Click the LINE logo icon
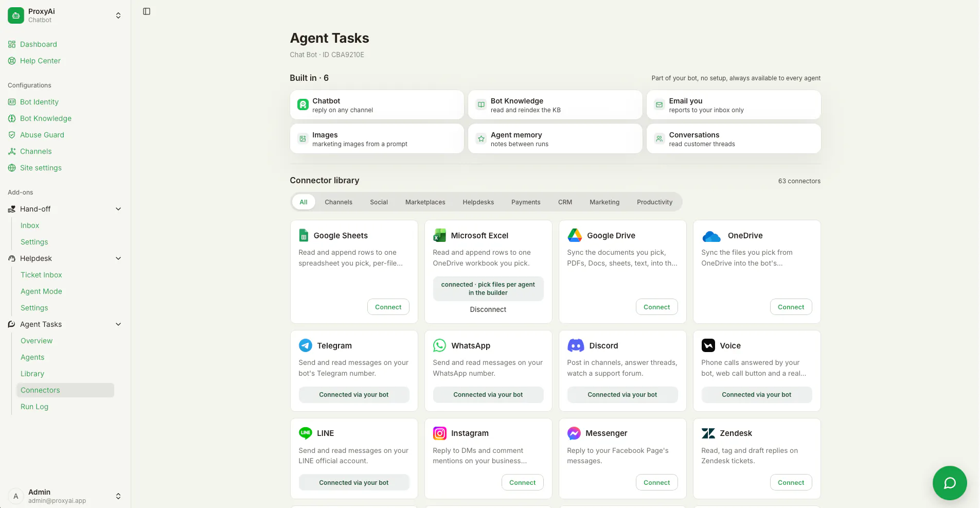 click(306, 433)
